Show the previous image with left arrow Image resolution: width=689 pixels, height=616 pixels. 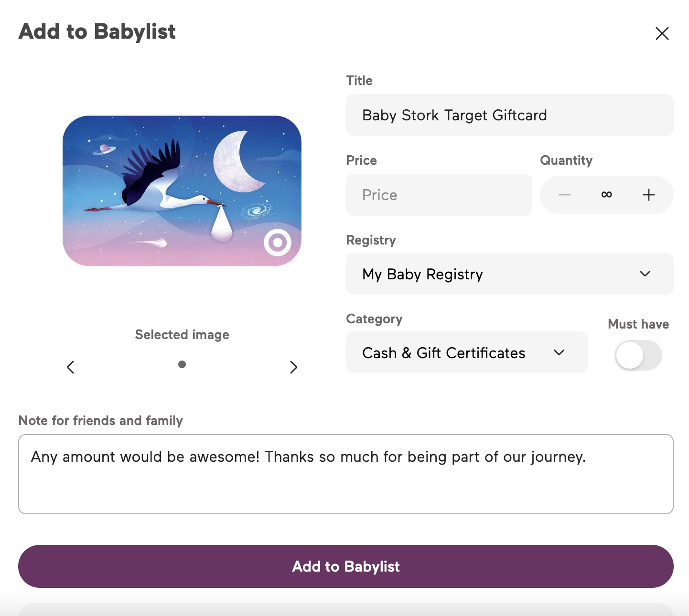pyautogui.click(x=71, y=367)
